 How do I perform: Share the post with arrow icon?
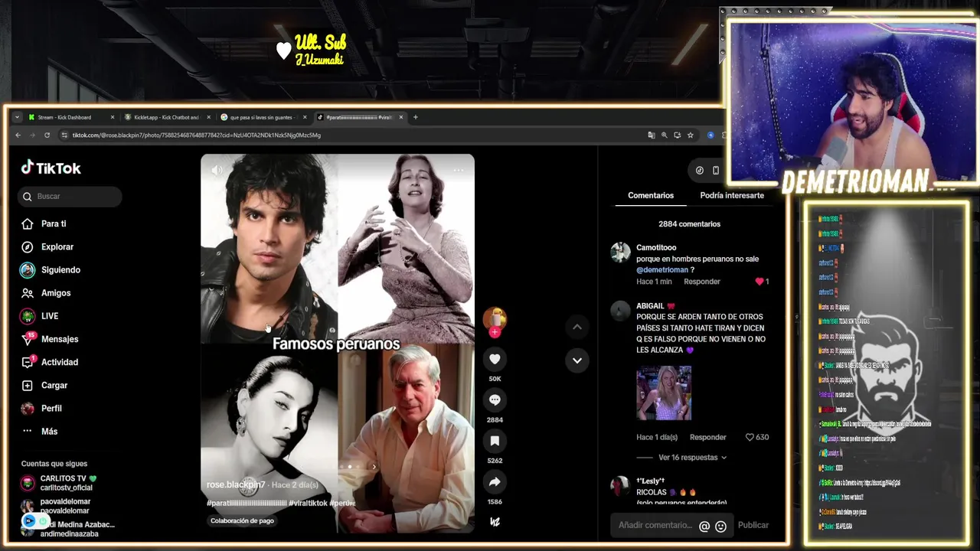point(495,482)
